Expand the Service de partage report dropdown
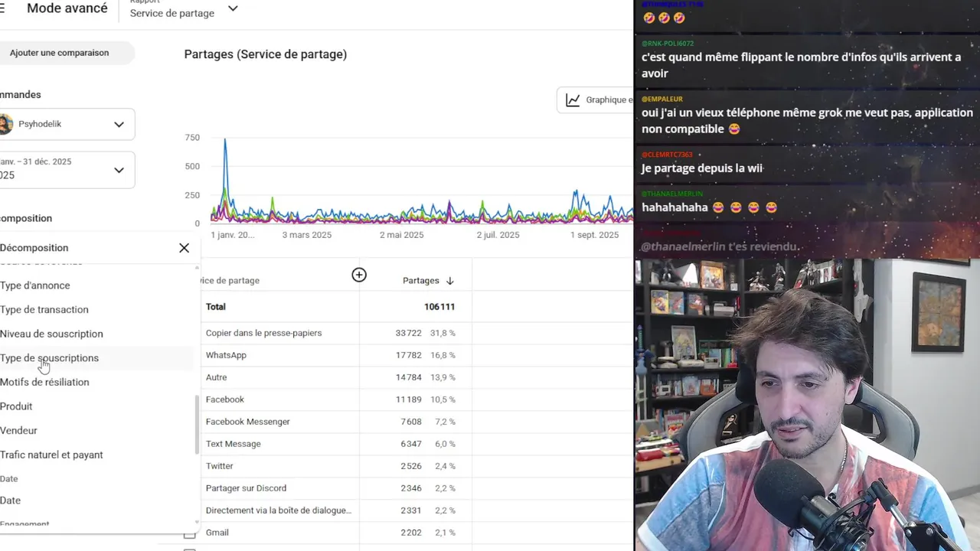 click(233, 8)
